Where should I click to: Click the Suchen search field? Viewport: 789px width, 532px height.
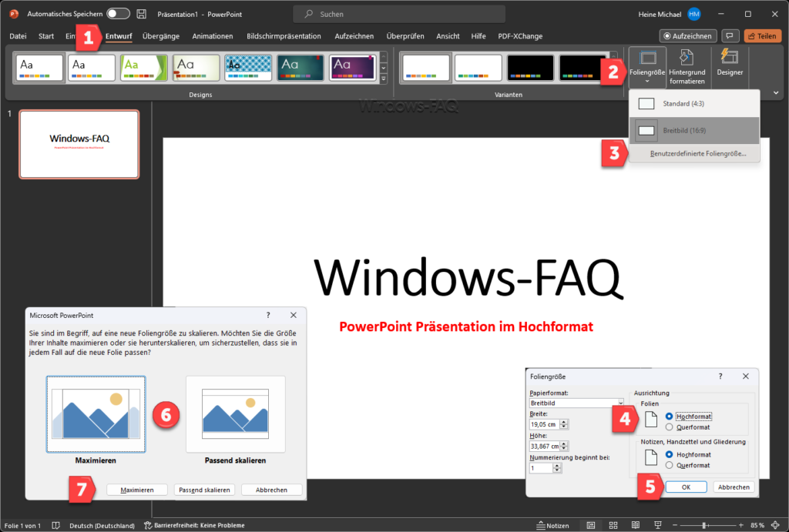(399, 14)
